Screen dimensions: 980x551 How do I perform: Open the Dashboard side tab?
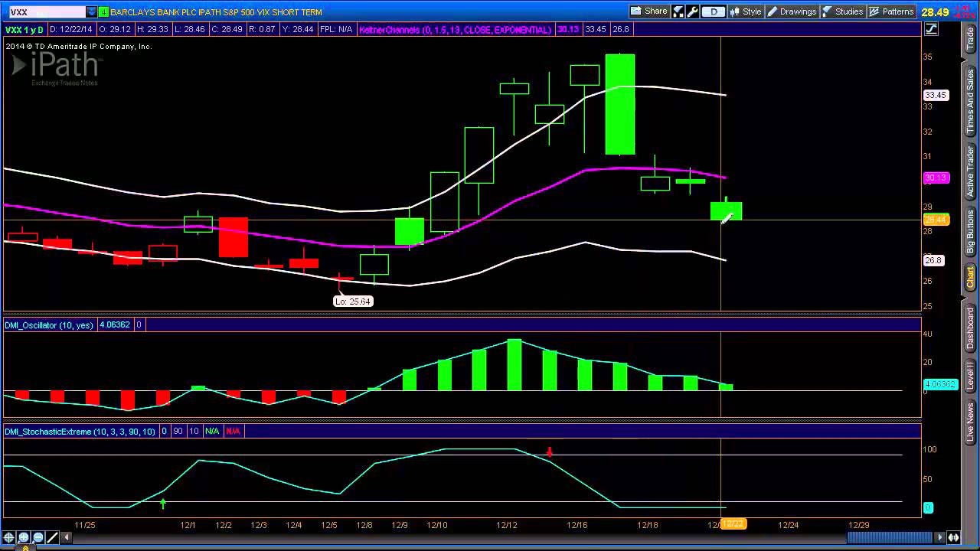tap(970, 329)
